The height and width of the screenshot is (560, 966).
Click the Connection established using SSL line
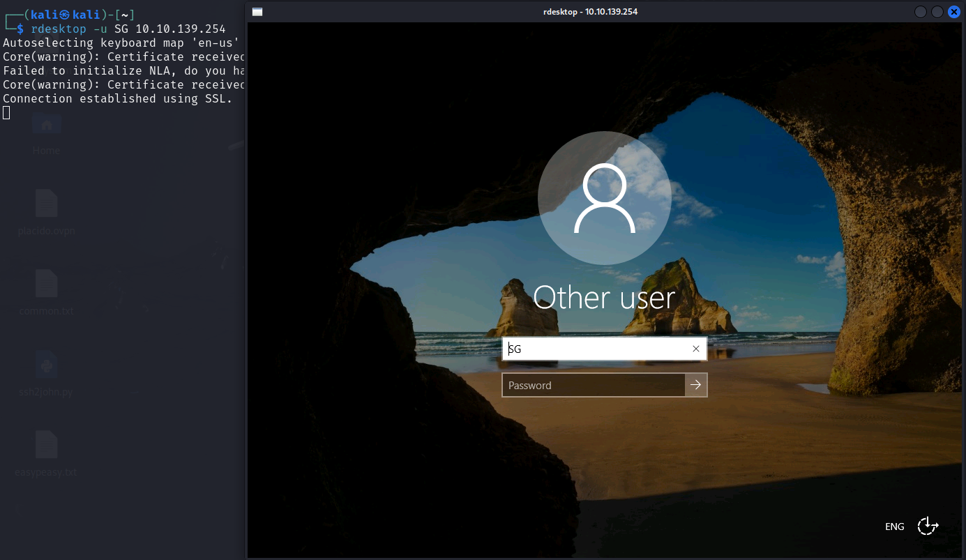tap(117, 98)
